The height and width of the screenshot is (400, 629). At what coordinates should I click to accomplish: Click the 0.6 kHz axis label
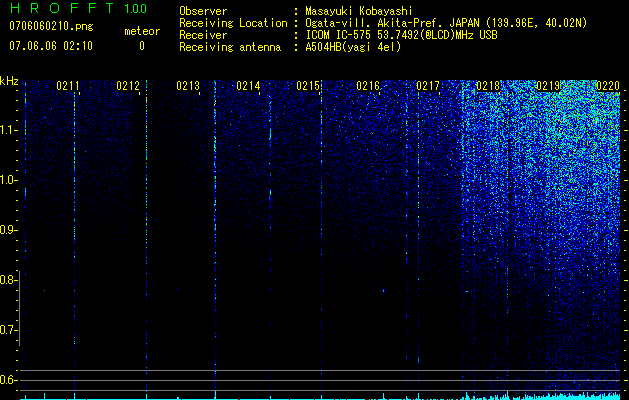(9, 380)
